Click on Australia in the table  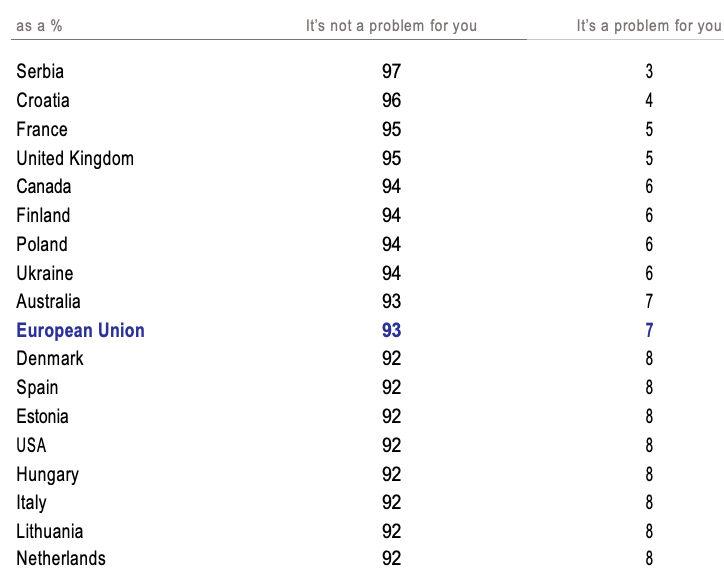click(48, 302)
